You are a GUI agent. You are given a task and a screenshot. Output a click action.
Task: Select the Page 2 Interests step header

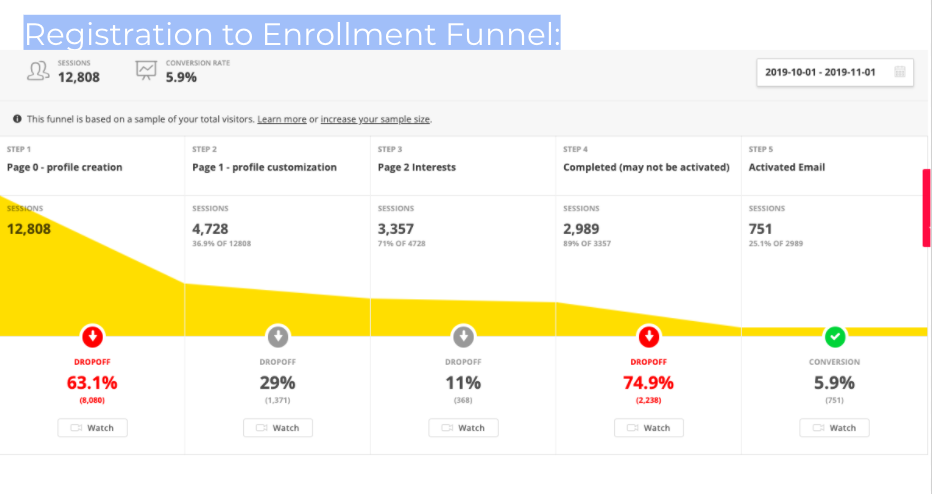pos(417,167)
